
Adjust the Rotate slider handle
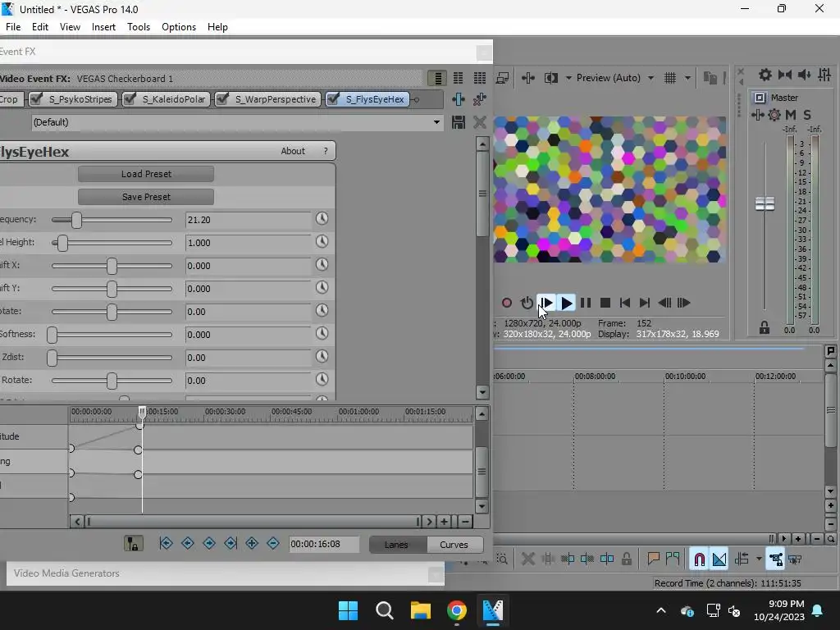[x=112, y=312]
